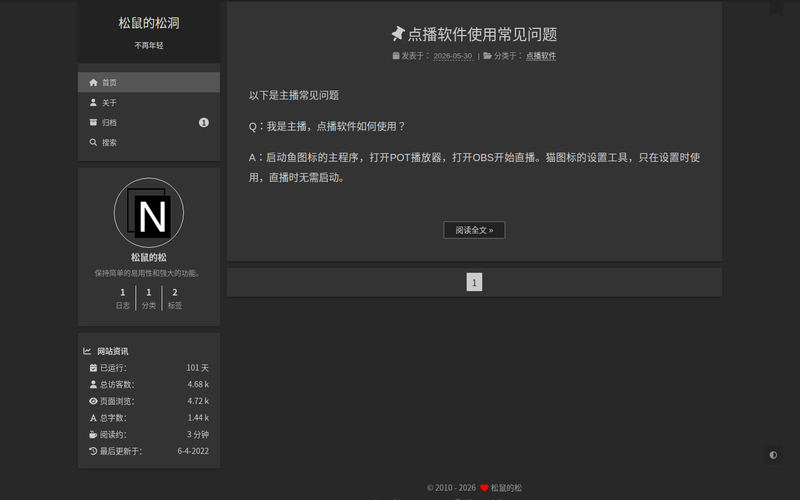
Task: Click the archive count badge showing 1
Action: coord(204,122)
